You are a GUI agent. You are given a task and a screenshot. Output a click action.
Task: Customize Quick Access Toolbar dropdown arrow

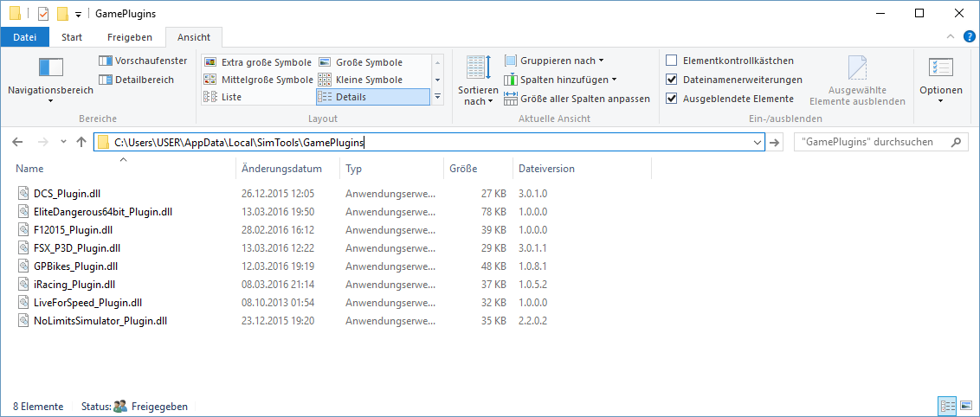point(78,14)
